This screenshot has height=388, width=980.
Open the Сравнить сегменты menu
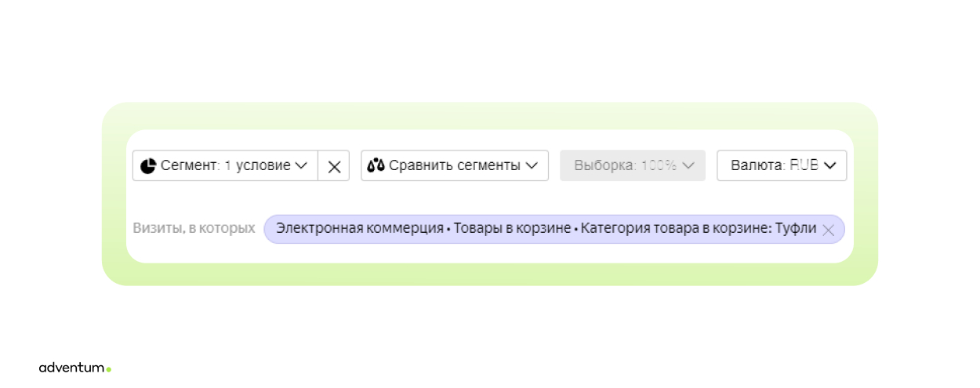click(455, 166)
